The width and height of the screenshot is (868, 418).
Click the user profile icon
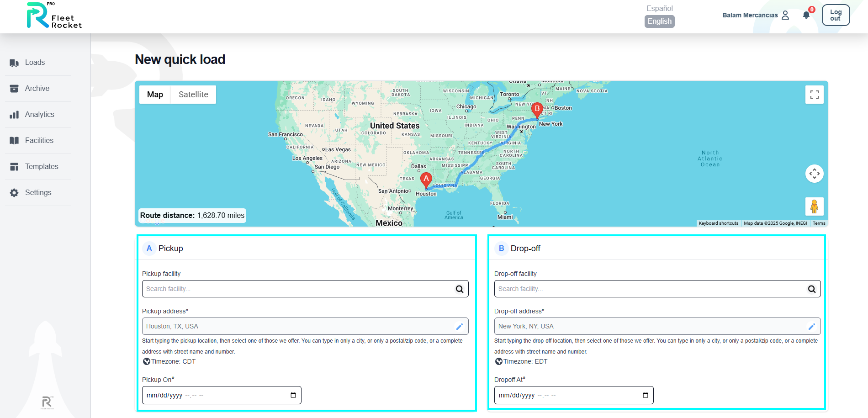[785, 15]
